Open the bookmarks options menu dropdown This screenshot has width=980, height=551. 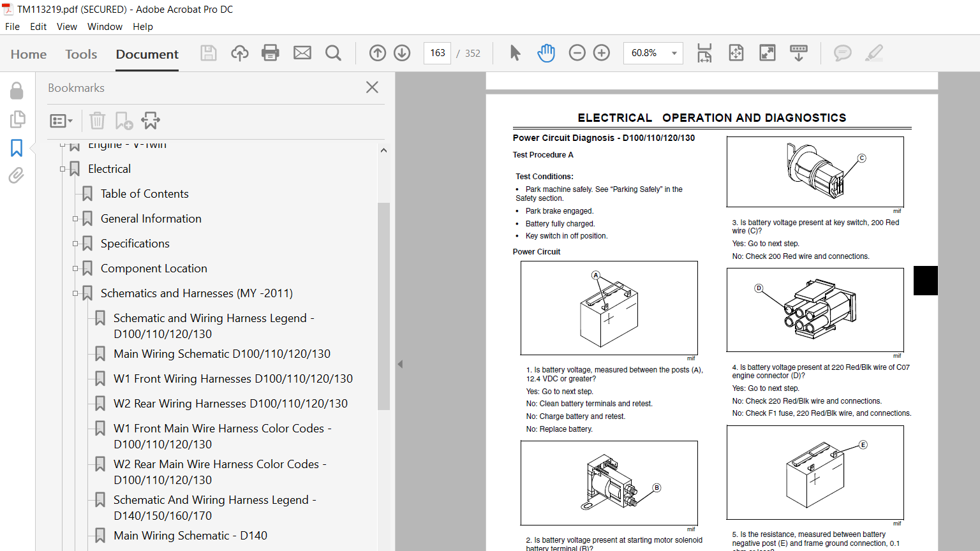[x=61, y=121]
